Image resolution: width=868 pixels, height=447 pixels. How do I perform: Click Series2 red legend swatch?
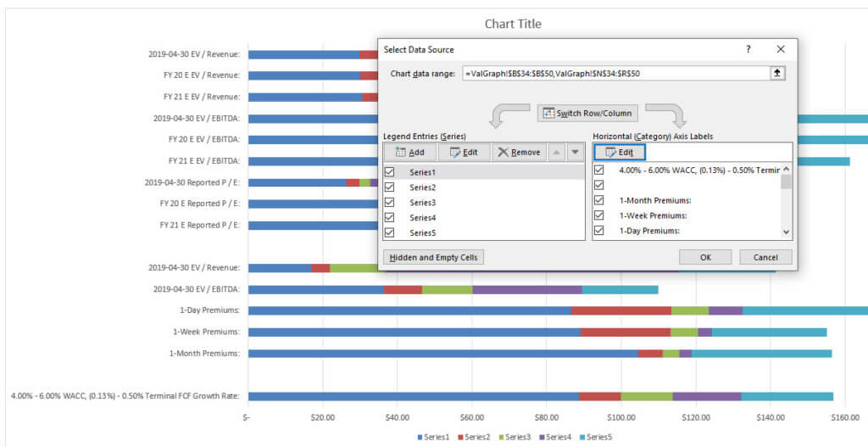[460, 438]
